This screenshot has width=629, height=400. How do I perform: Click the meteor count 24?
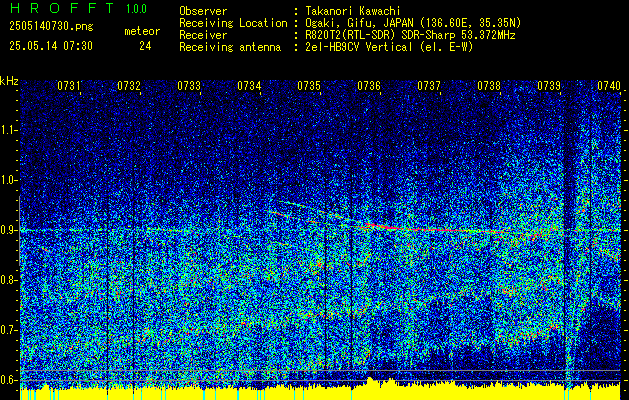(x=145, y=46)
